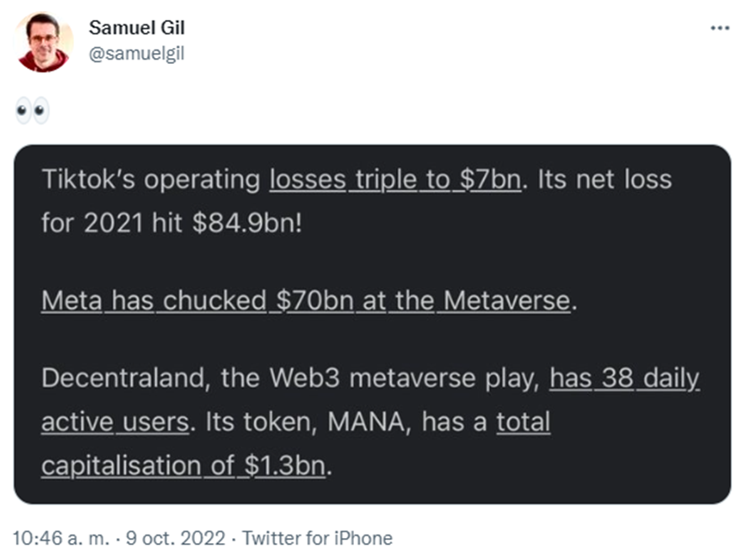Open the "Twitter for iPhone" source label
The width and height of the screenshot is (745, 560).
coord(316,538)
